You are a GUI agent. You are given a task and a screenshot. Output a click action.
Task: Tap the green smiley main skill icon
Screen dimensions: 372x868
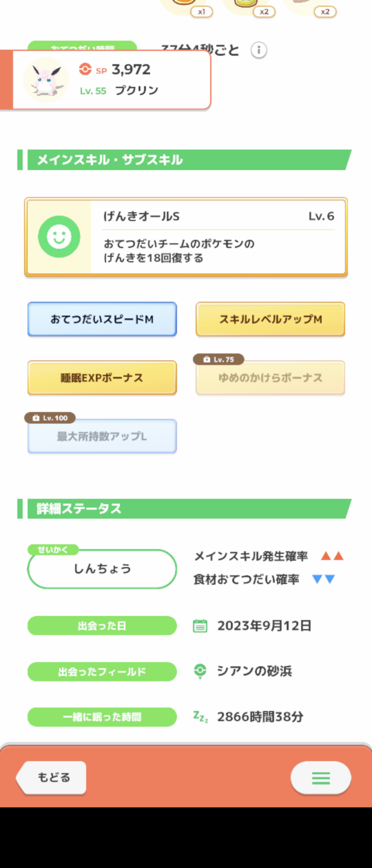coord(59,237)
